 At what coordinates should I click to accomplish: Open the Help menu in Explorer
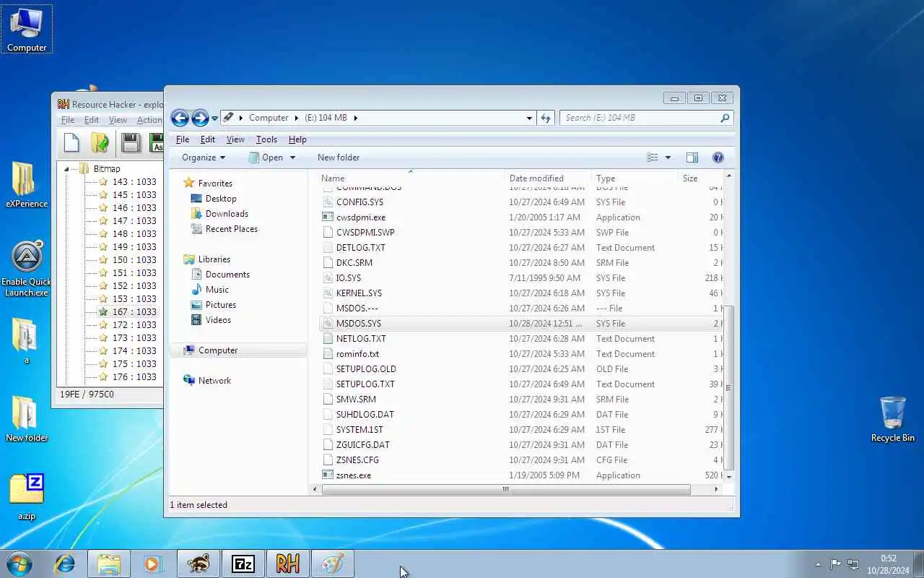(x=297, y=139)
